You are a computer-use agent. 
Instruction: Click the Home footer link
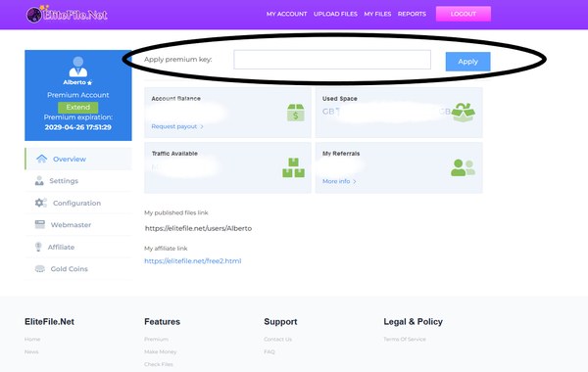coord(32,339)
